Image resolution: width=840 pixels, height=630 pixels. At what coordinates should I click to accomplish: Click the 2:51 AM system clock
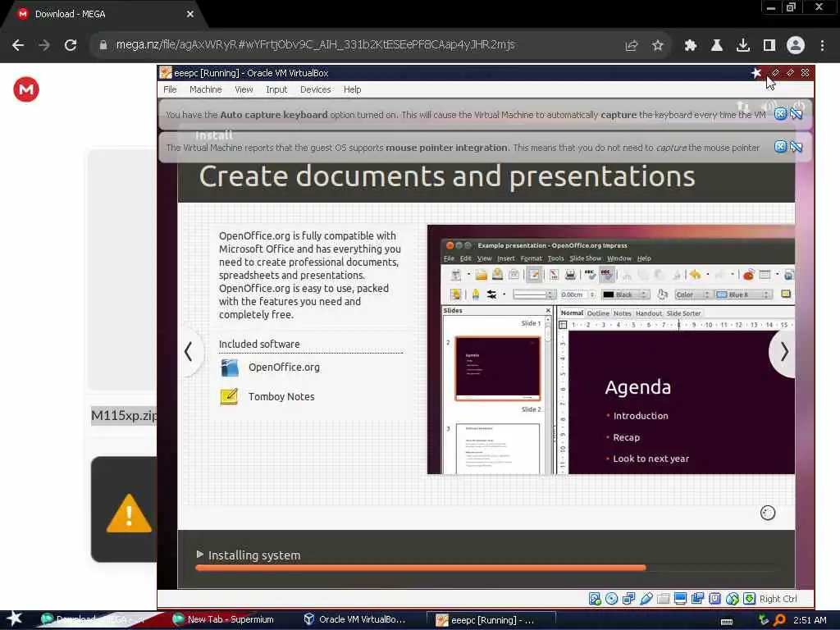[x=810, y=620]
